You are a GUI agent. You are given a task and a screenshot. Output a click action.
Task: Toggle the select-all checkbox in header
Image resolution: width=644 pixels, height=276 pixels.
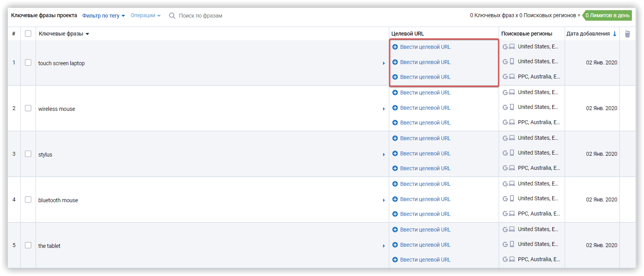tap(28, 34)
